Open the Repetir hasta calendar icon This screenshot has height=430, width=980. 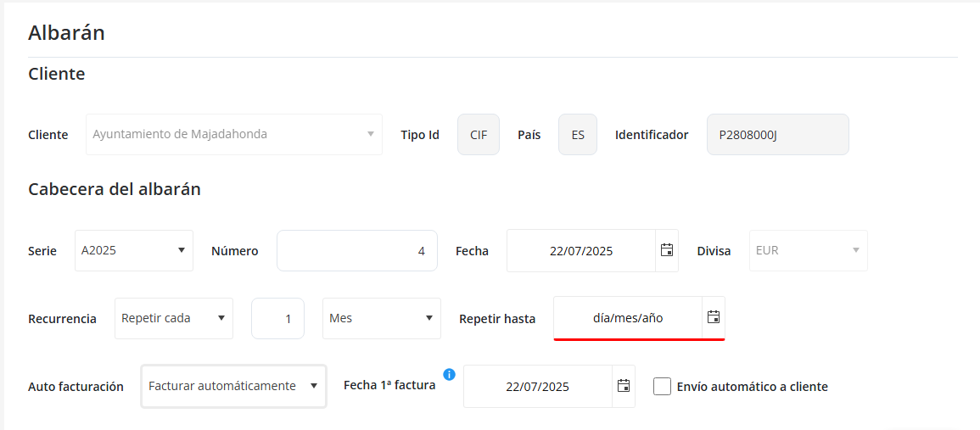pos(714,317)
